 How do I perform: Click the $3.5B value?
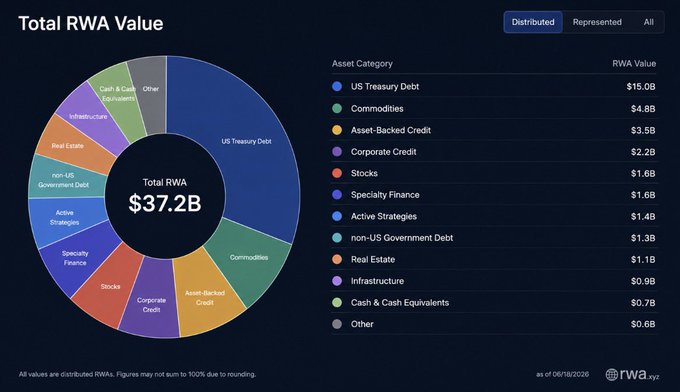(x=643, y=130)
